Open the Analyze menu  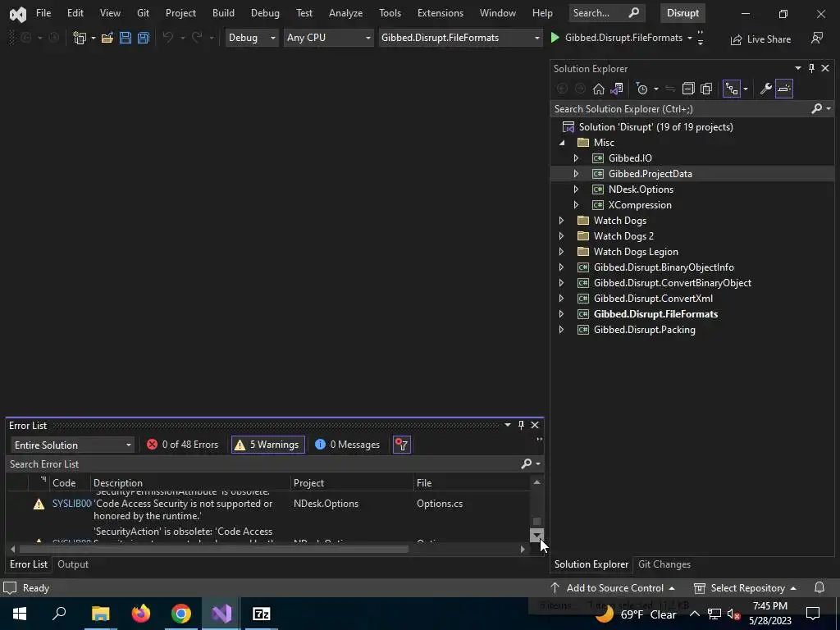[x=345, y=13]
